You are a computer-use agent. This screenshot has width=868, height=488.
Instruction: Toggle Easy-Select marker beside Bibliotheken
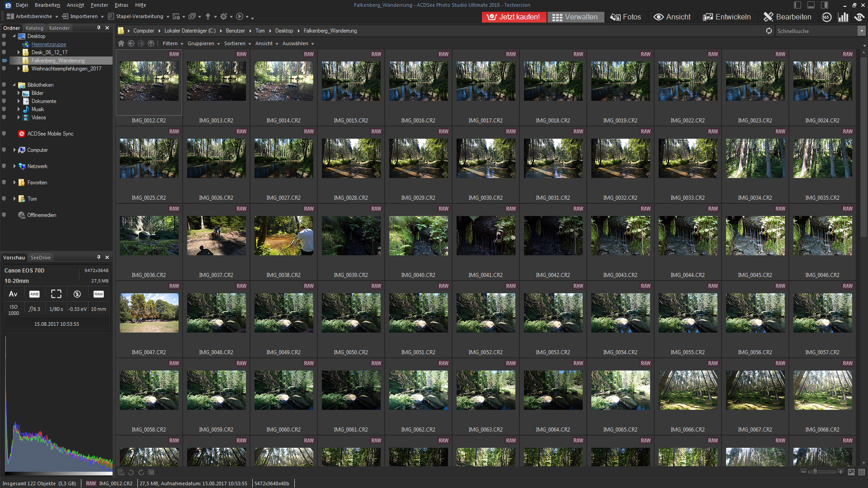coord(4,85)
